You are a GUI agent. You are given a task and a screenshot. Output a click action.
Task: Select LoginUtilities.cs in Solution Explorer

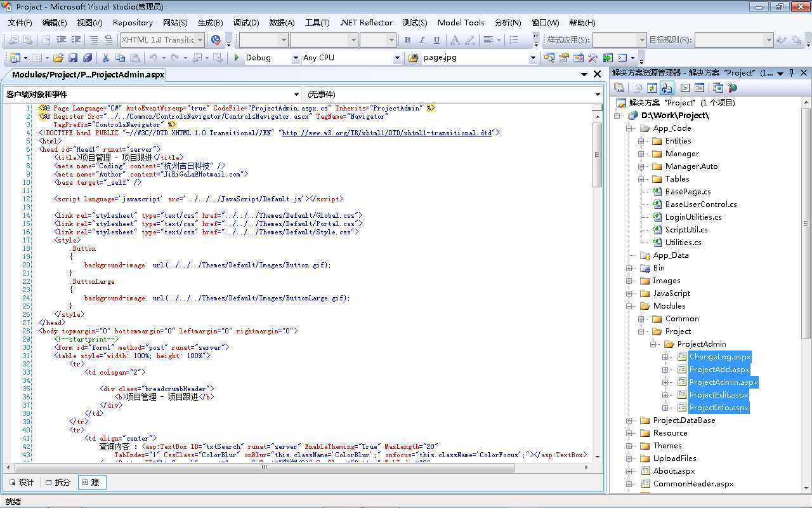pos(693,217)
